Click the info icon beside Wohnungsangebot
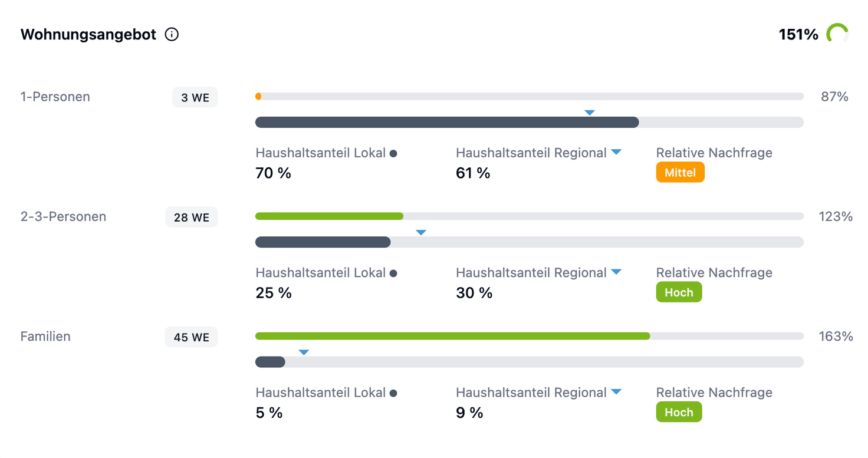Screen dimensions: 868x458 click(x=172, y=35)
